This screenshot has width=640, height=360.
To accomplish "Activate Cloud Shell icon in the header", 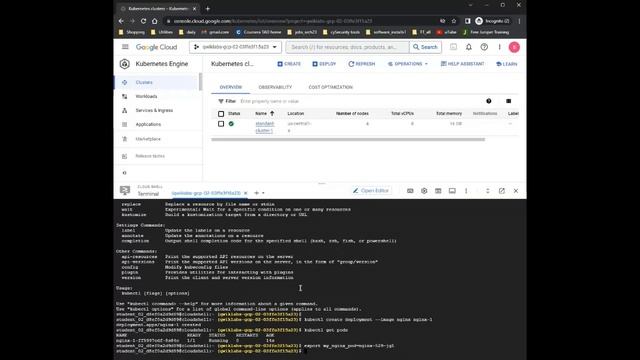I will (x=453, y=47).
